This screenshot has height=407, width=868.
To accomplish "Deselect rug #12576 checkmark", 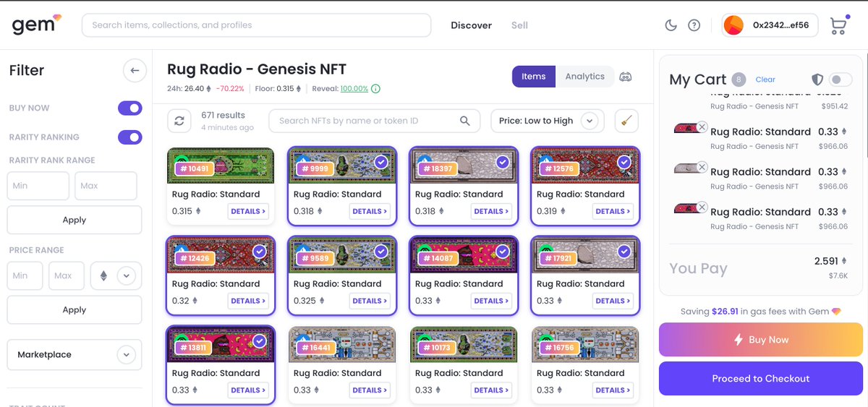I will click(624, 163).
